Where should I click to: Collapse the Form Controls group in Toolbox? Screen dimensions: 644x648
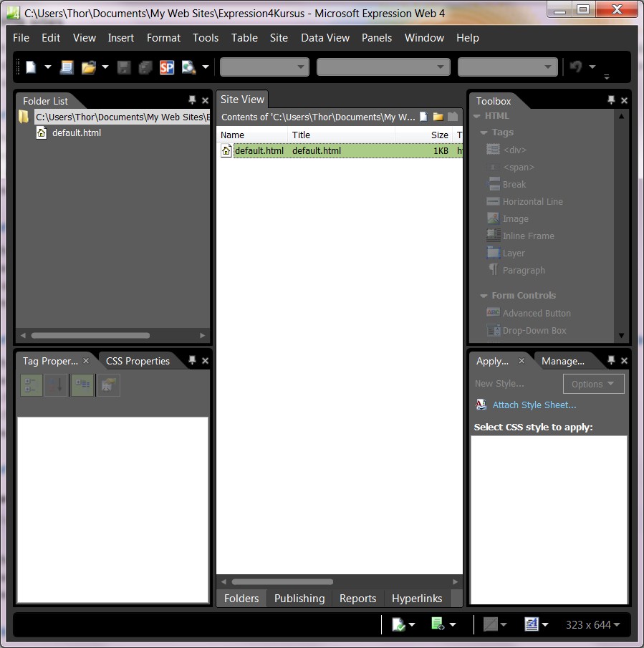coord(484,296)
